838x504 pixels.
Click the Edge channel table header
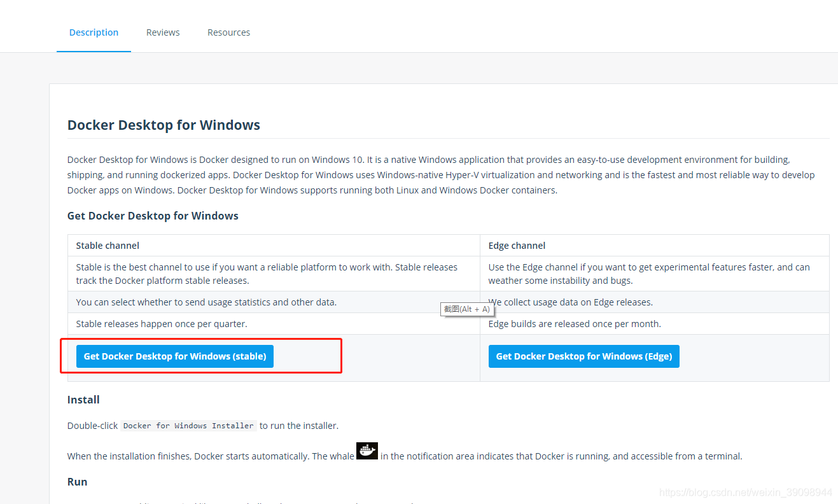tap(655, 246)
